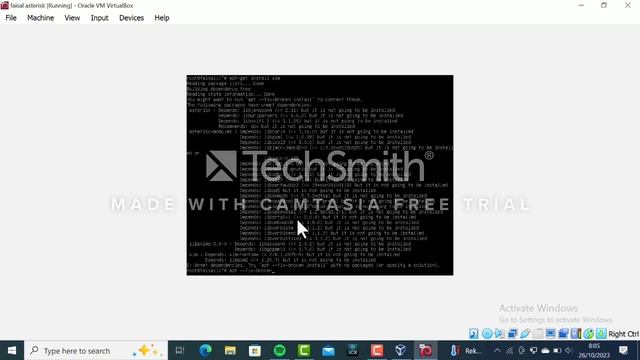Open the File menu
This screenshot has height=360, width=640.
(11, 18)
